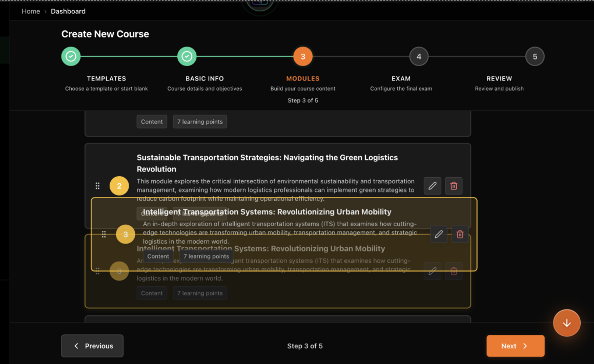Viewport: 594px width, 364px height.
Task: Go back using the Previous button
Action: (x=92, y=346)
